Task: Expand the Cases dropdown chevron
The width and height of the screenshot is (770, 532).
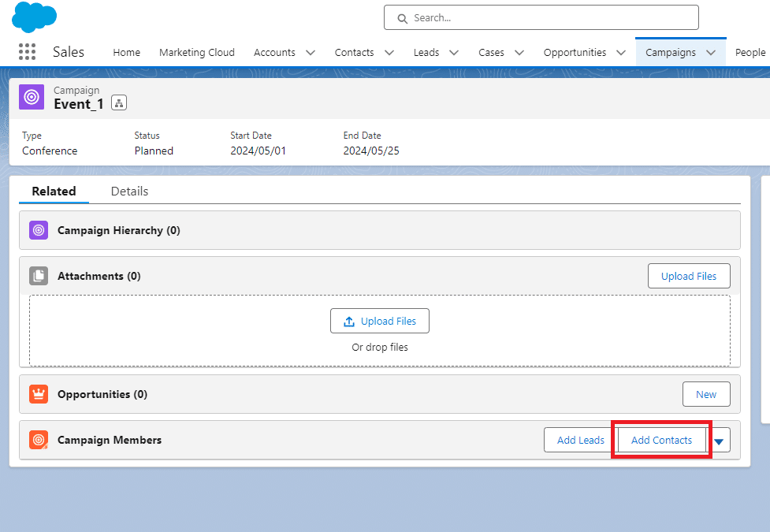Action: click(519, 53)
